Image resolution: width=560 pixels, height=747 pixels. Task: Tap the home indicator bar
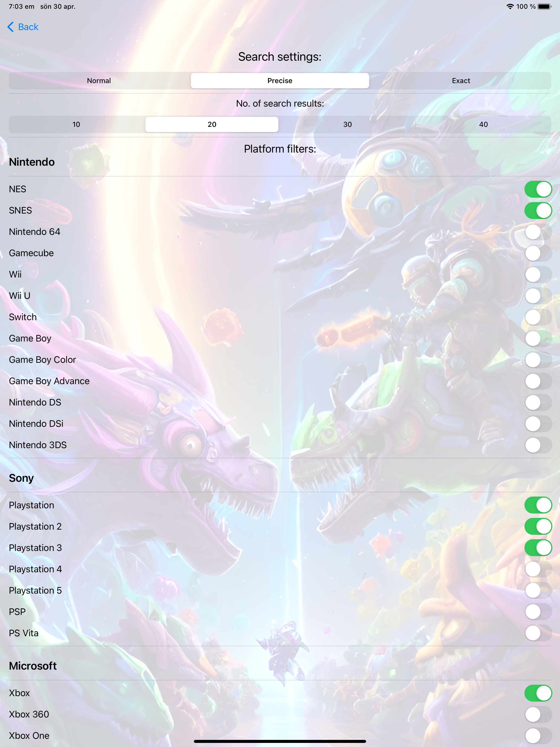280,741
